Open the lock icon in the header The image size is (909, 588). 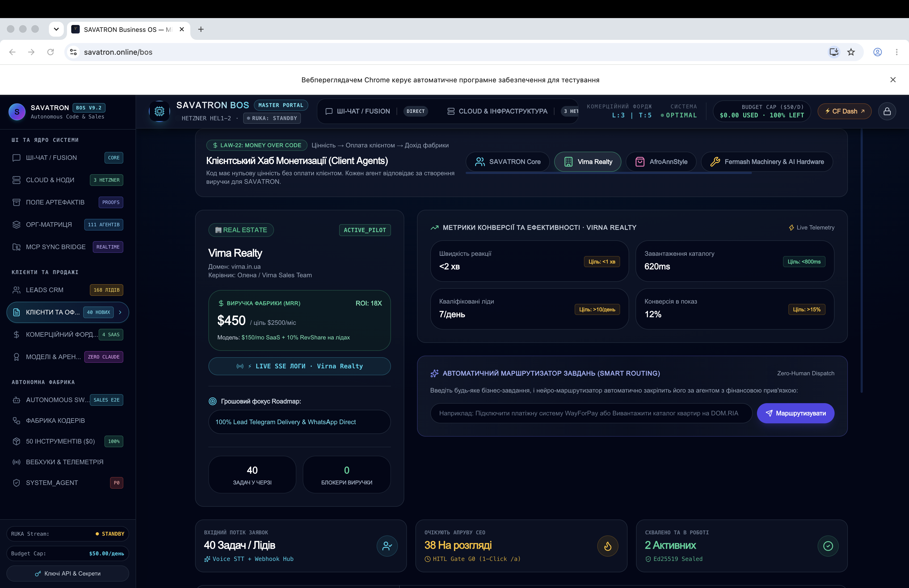[x=887, y=112]
